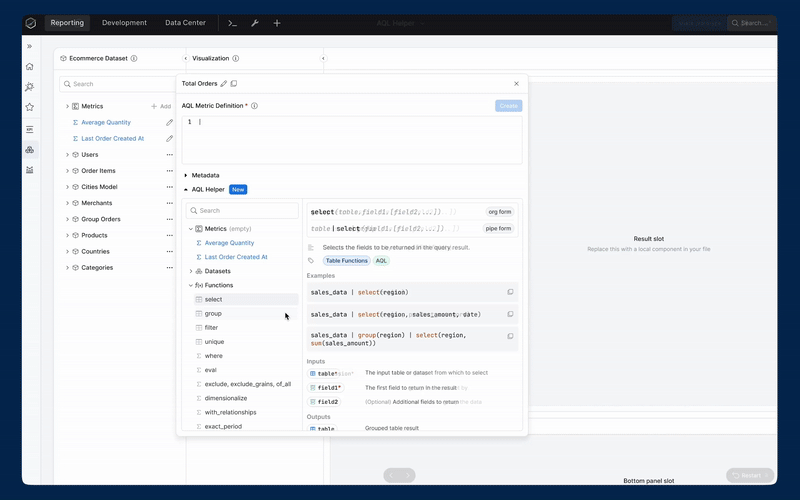Copy the 'select(region, sales_amount, date)' example

[510, 314]
